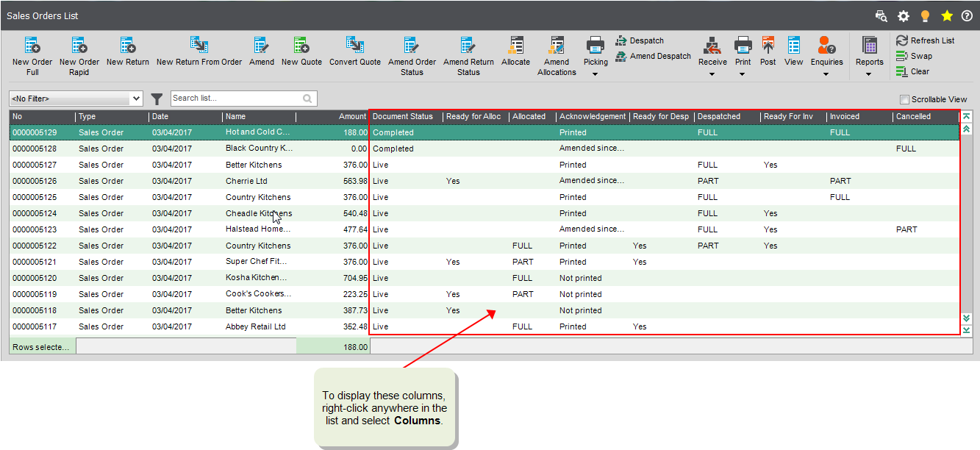Click the Clear button
Image resolution: width=980 pixels, height=450 pixels.
[x=914, y=71]
